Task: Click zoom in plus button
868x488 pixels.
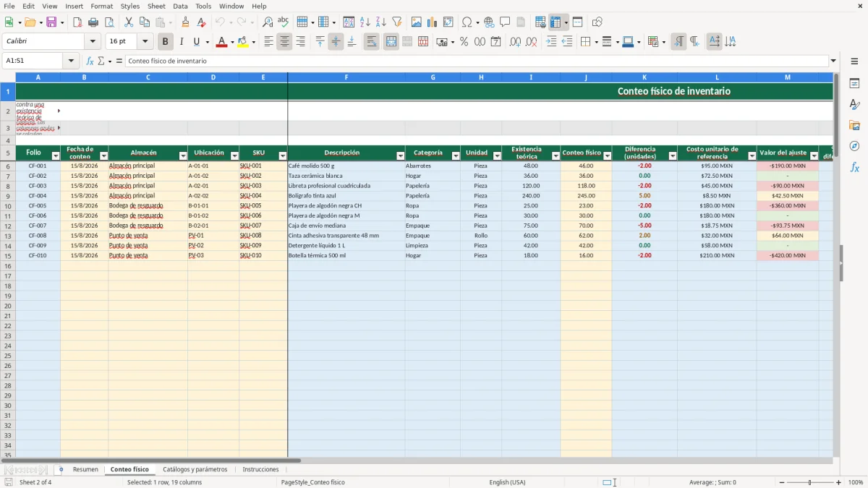Action: coord(838,482)
